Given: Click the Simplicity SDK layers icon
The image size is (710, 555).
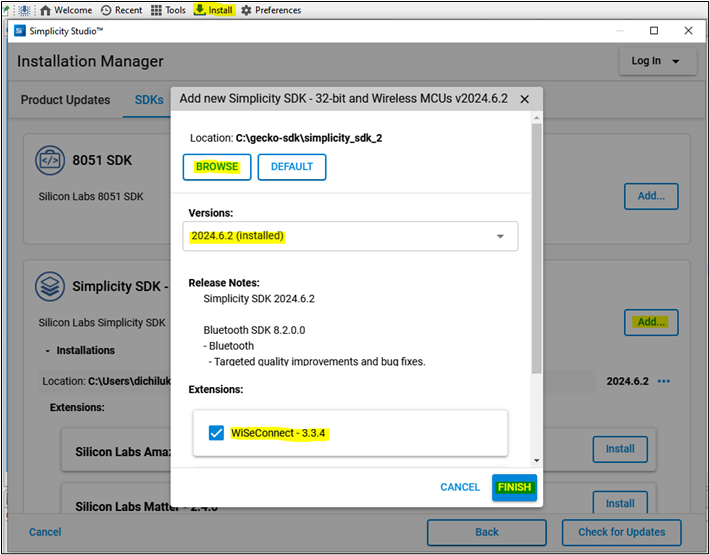Looking at the screenshot, I should pyautogui.click(x=50, y=287).
